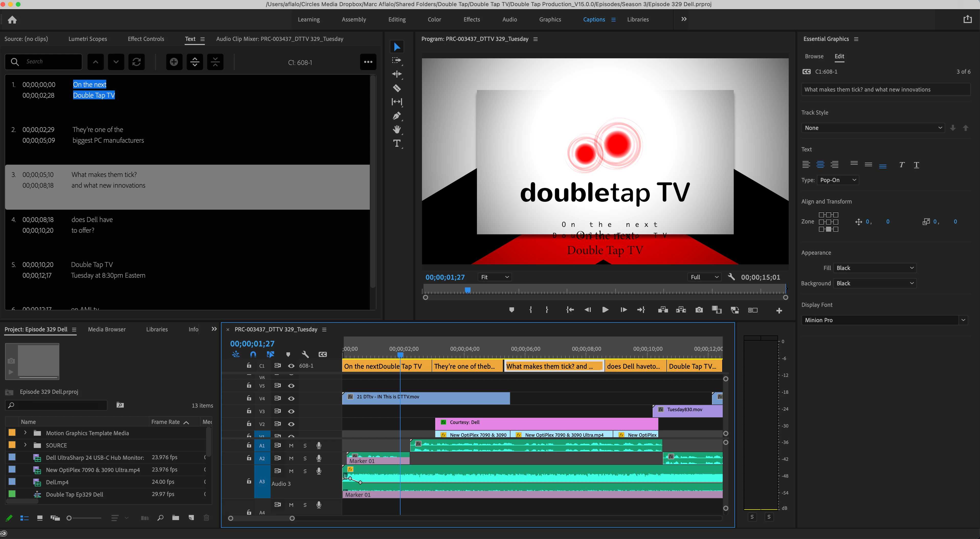Choose the Type tool

[x=397, y=143]
